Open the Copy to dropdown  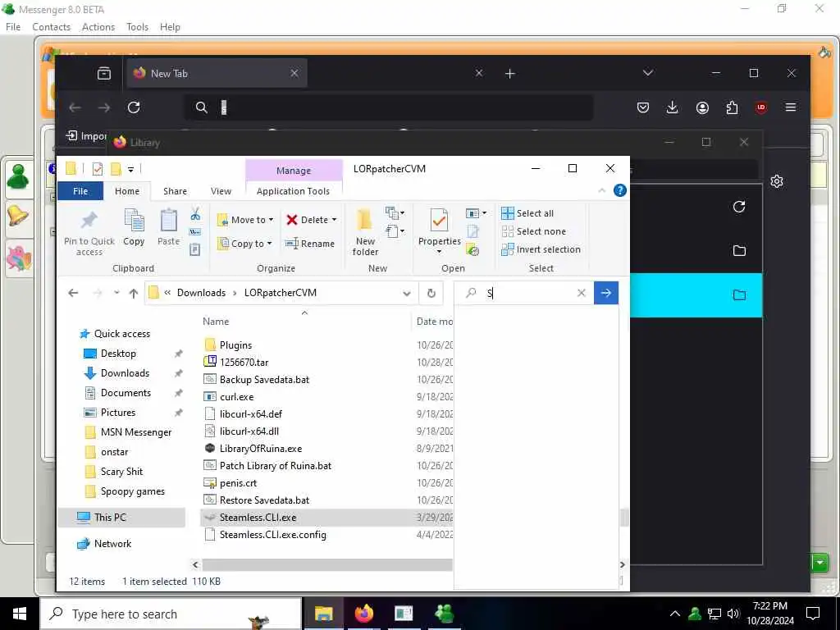pos(245,244)
